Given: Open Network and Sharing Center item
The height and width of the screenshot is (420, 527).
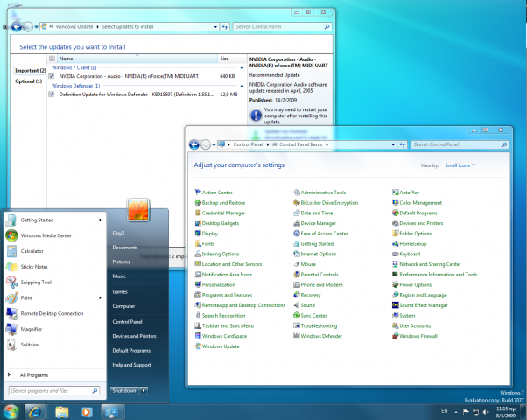Looking at the screenshot, I should click(x=427, y=264).
